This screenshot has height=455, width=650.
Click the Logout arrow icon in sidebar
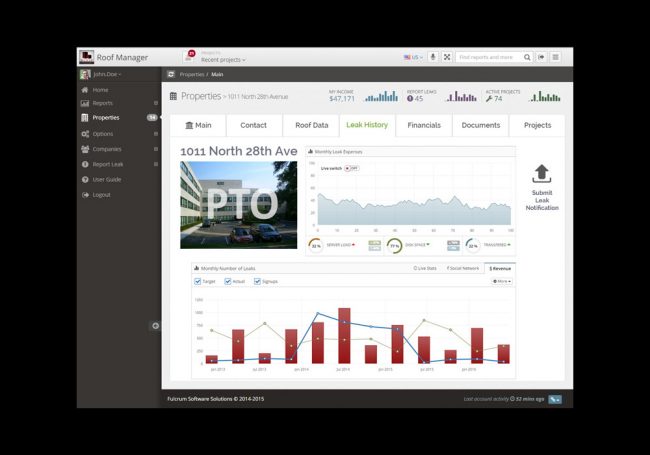coord(85,195)
